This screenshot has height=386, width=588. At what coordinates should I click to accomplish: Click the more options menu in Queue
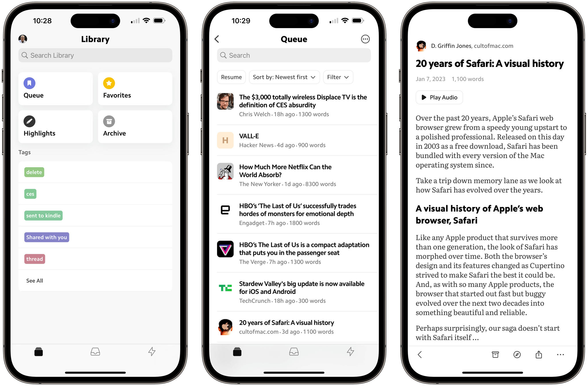(366, 39)
